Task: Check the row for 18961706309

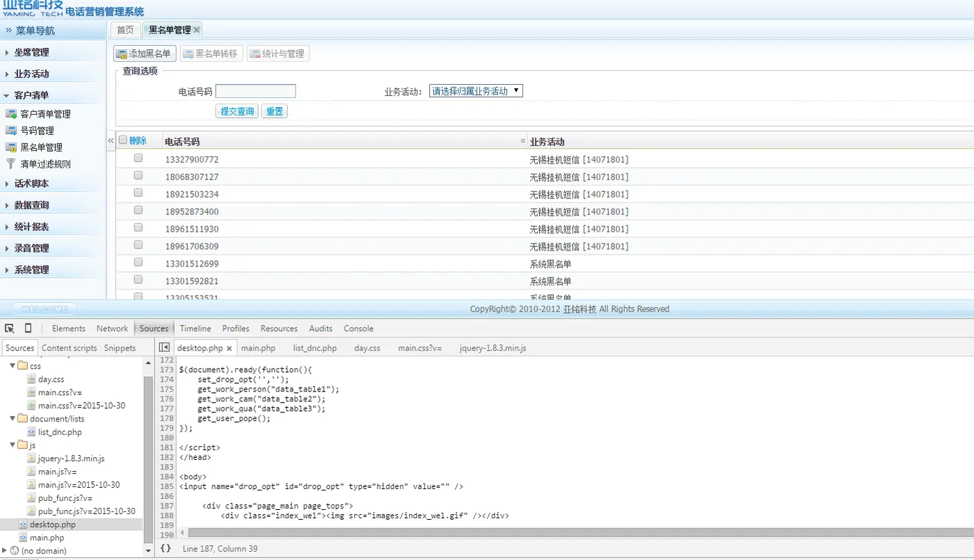Action: click(138, 245)
